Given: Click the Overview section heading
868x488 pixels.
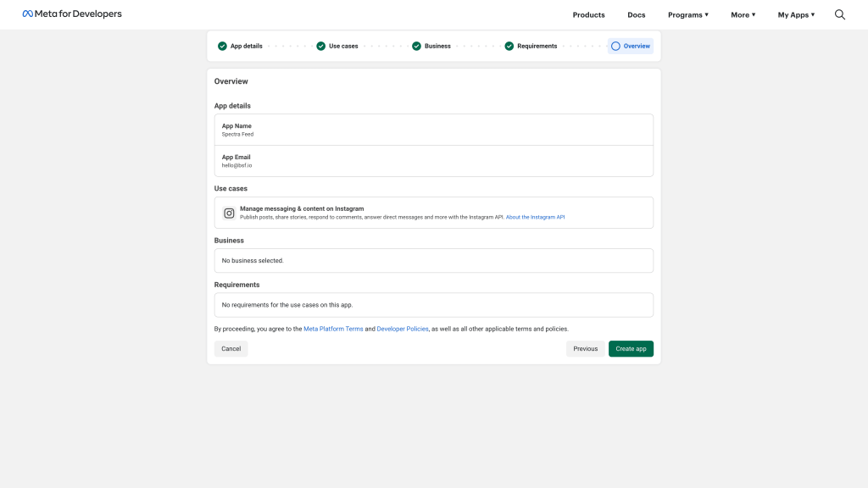Looking at the screenshot, I should (231, 81).
